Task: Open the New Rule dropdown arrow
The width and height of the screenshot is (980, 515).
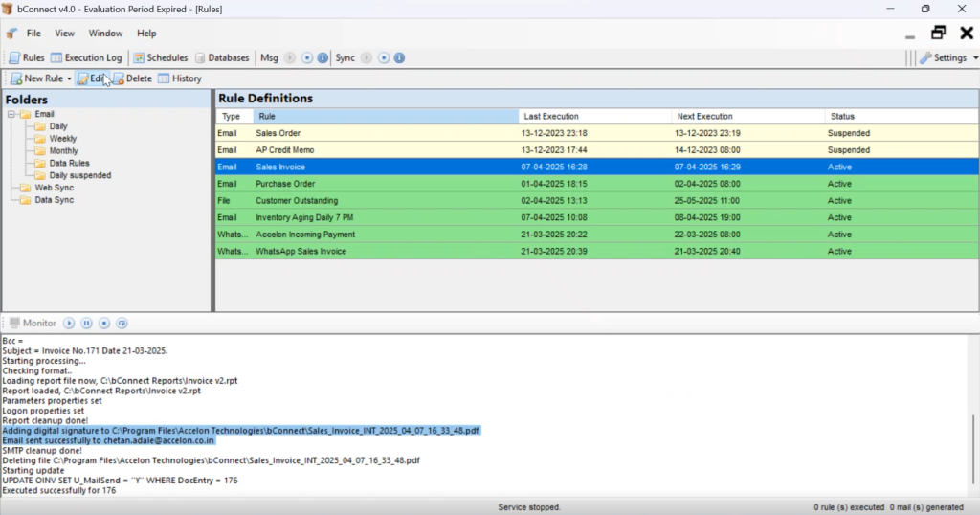Action: 69,78
